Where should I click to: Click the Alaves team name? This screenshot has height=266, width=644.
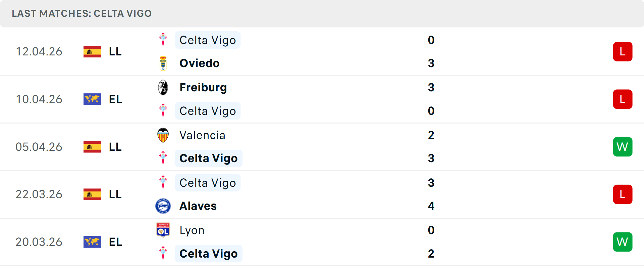tap(198, 206)
